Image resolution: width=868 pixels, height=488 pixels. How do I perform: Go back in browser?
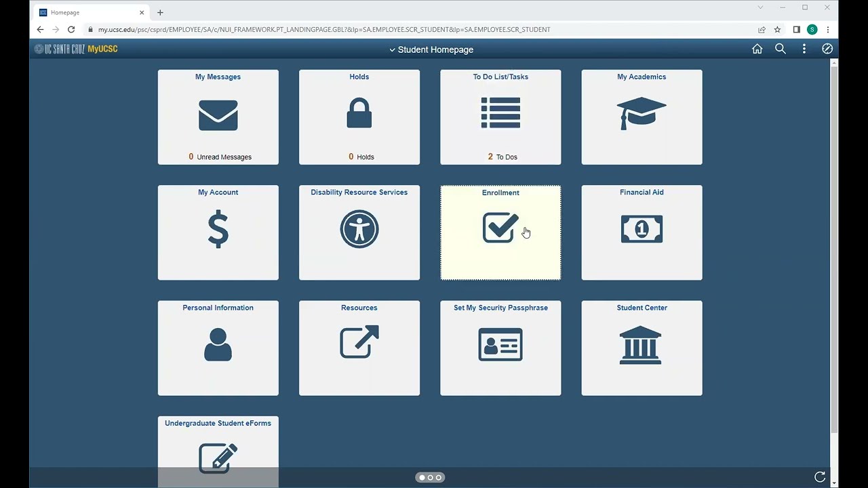[40, 29]
